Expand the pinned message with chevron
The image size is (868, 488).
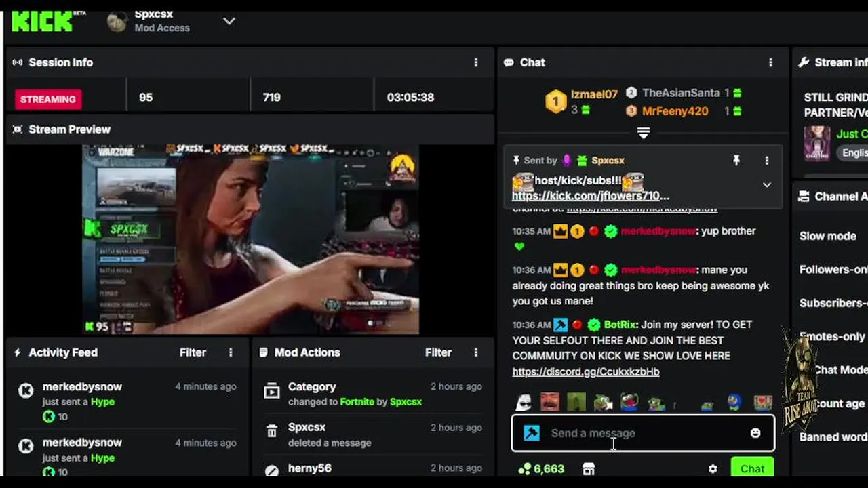click(x=766, y=184)
